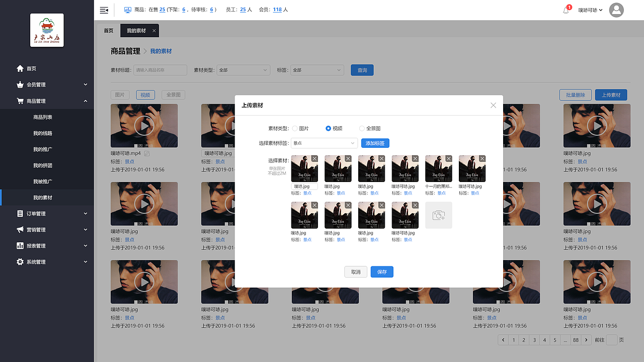Click the 上传素材 button on the page
This screenshot has width=644, height=362.
pos(611,95)
